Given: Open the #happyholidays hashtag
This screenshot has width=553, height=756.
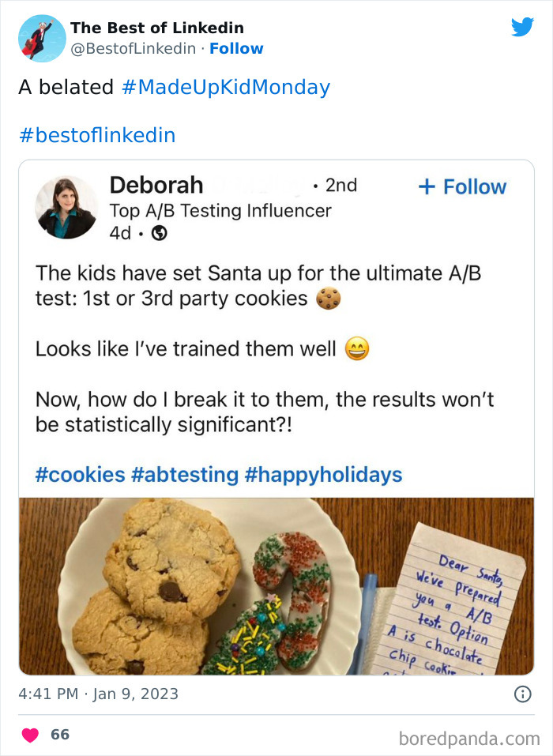Looking at the screenshot, I should 323,475.
